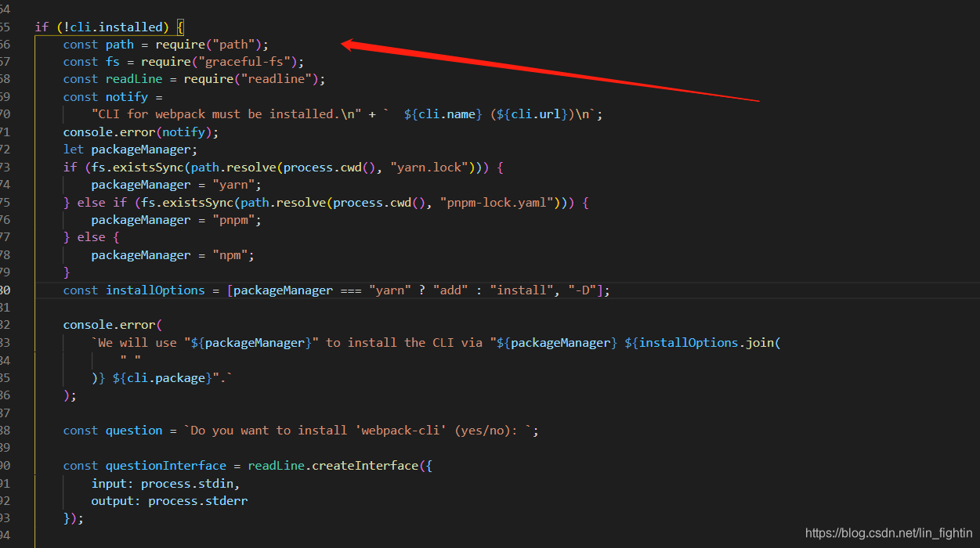Viewport: 980px width, 548px height.
Task: Click the "const question" declaration
Action: point(113,431)
